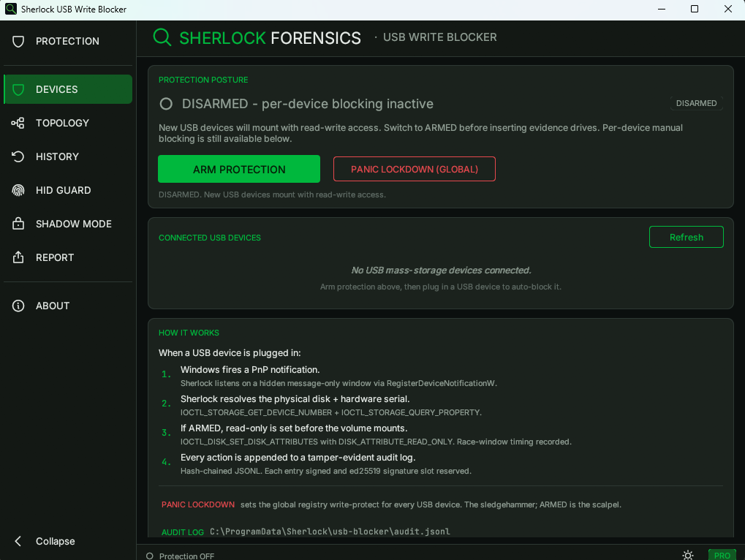Toggle light theme sun icon
745x560 pixels.
point(687,555)
